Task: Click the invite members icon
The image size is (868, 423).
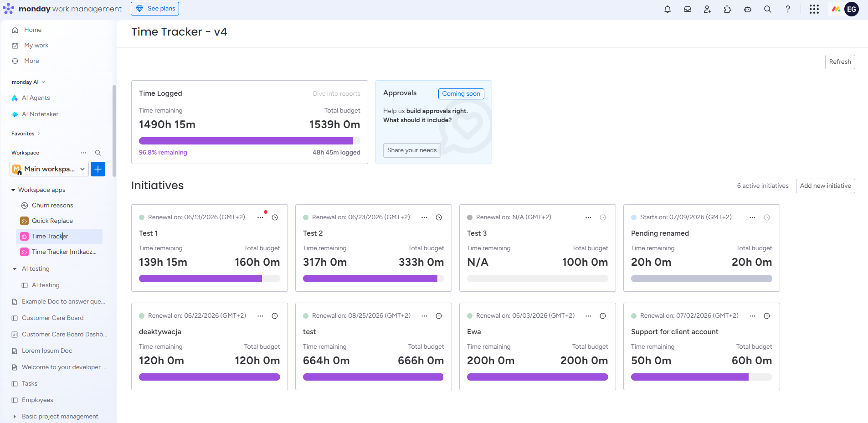Action: click(708, 9)
